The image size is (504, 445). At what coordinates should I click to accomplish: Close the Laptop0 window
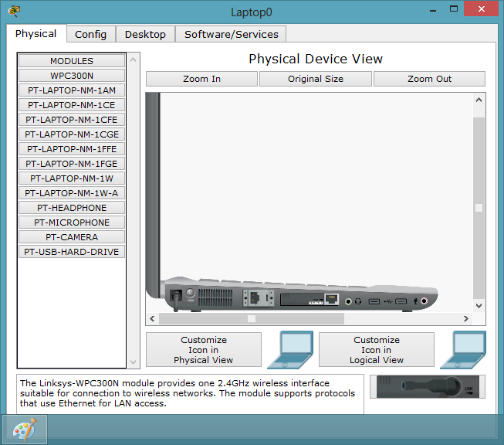pyautogui.click(x=481, y=8)
